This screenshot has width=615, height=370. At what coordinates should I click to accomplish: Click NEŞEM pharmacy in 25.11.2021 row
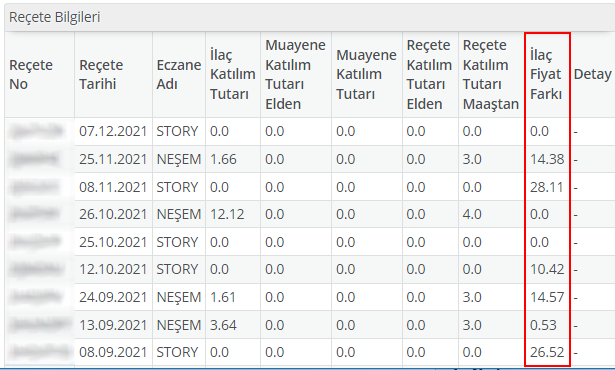179,159
